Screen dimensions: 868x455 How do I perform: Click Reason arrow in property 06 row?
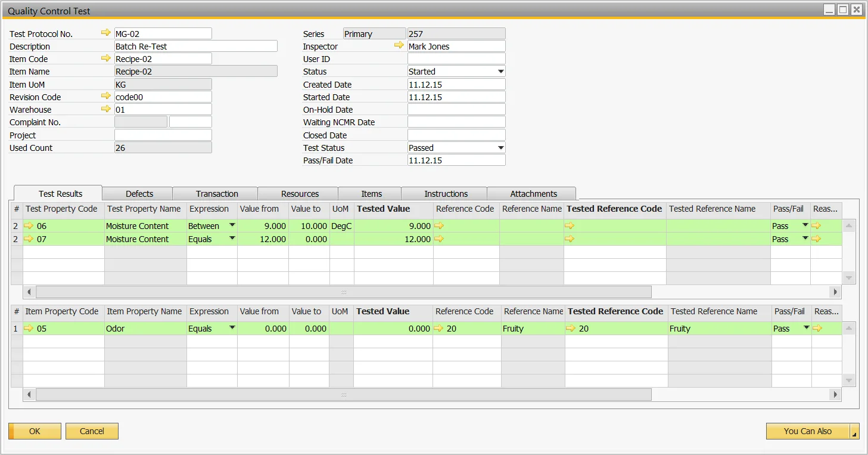(x=816, y=226)
